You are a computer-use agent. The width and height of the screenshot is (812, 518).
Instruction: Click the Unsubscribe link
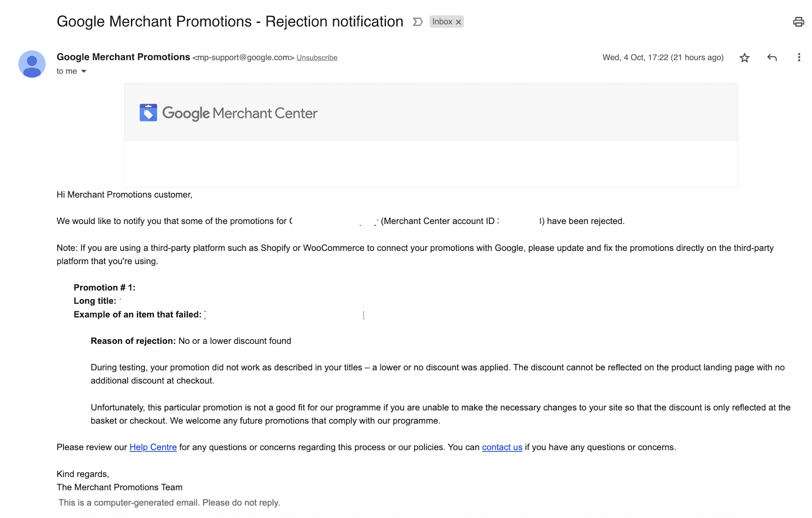coord(317,58)
